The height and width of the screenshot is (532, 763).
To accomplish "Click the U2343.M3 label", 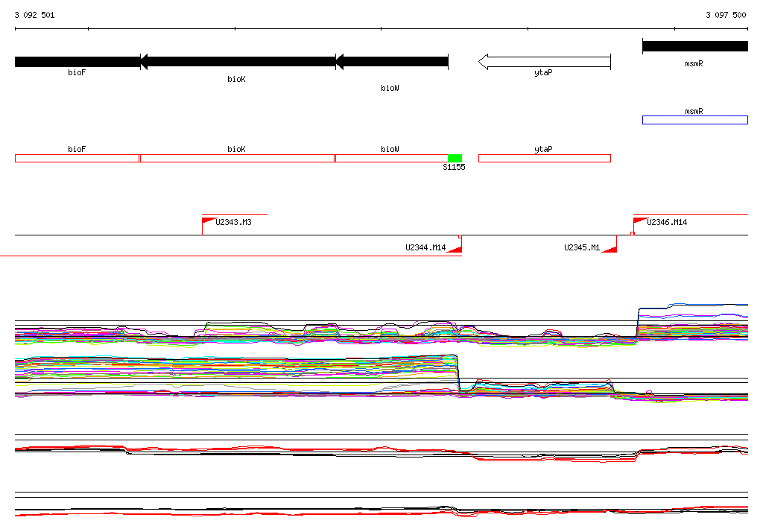I will (x=233, y=222).
